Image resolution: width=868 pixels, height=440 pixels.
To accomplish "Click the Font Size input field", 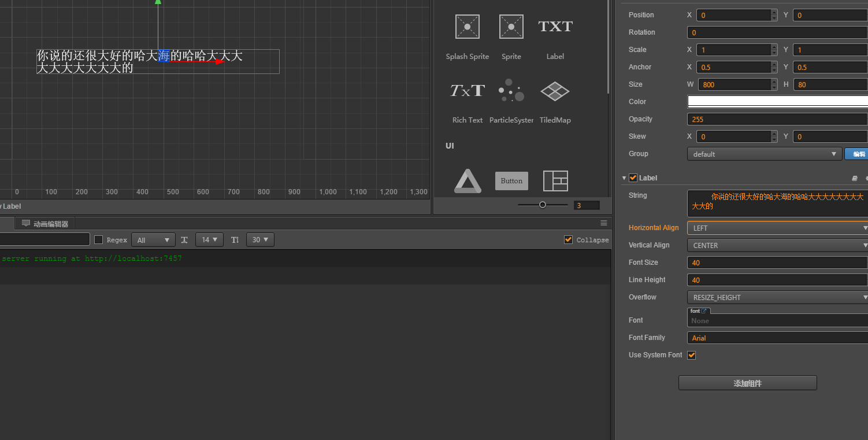I will (777, 262).
